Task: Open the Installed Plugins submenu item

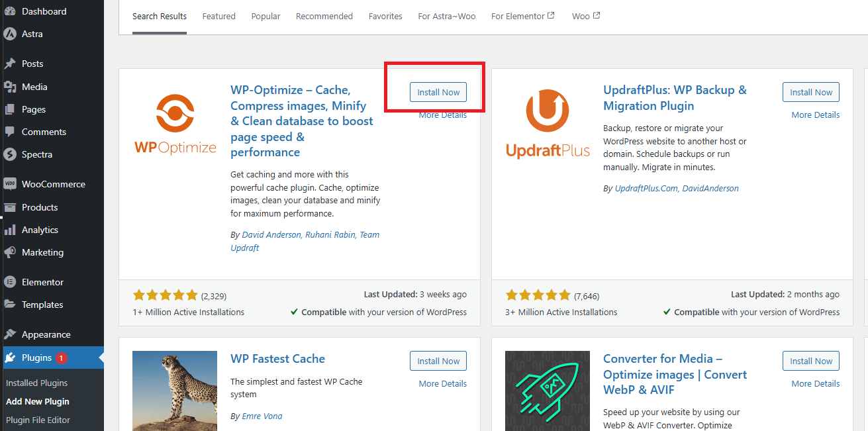Action: [x=35, y=383]
